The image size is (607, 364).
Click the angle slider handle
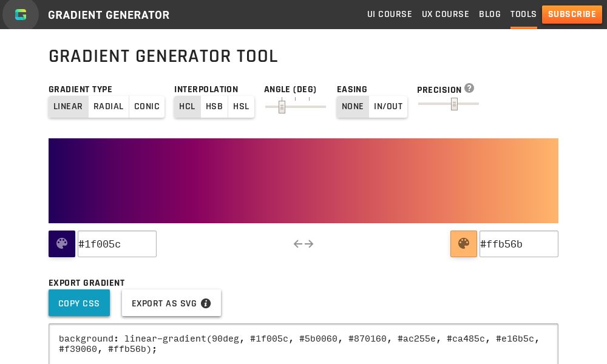(282, 107)
